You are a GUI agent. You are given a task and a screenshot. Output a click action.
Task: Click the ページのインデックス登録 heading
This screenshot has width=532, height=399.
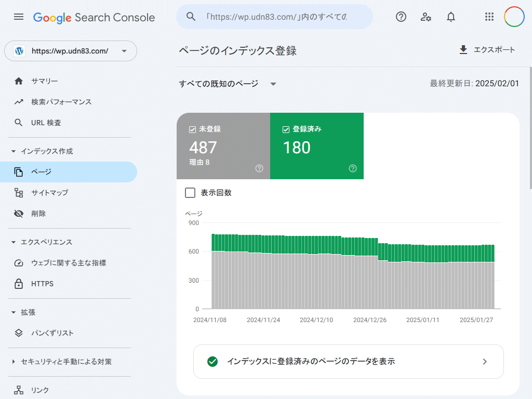[238, 50]
